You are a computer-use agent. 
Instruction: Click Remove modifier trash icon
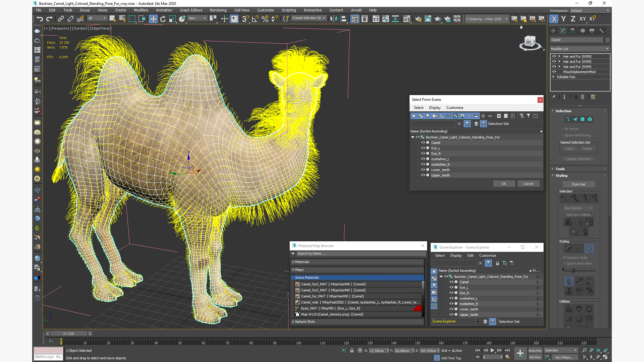(x=582, y=97)
